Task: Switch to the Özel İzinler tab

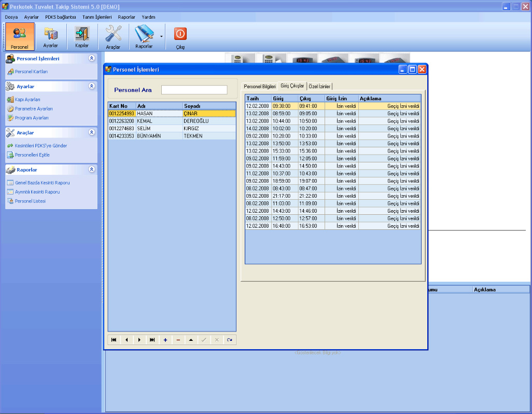Action: click(319, 86)
